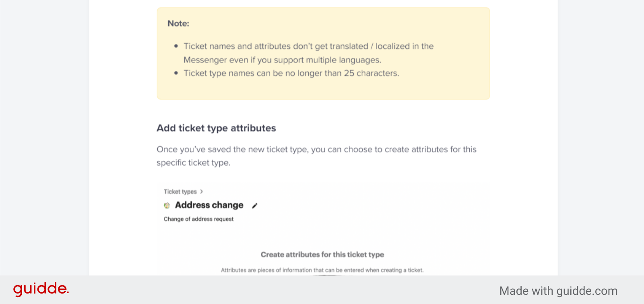The width and height of the screenshot is (644, 304).
Task: Click the Create attributes for this ticket type heading
Action: (x=322, y=254)
